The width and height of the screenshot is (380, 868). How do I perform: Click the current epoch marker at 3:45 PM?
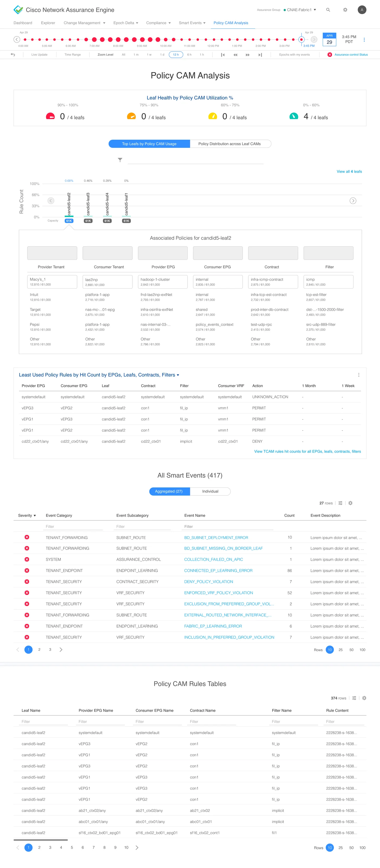[302, 39]
